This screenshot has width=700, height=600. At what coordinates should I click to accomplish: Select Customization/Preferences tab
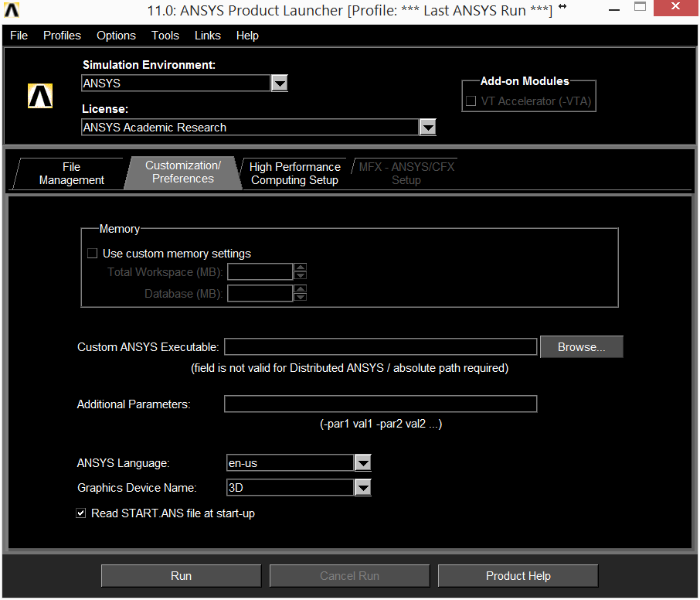click(183, 172)
